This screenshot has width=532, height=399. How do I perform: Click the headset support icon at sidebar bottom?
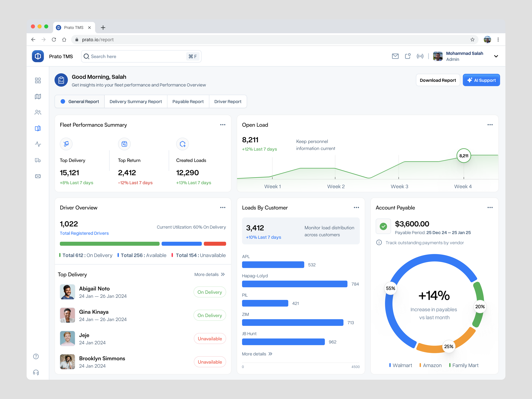coord(36,372)
